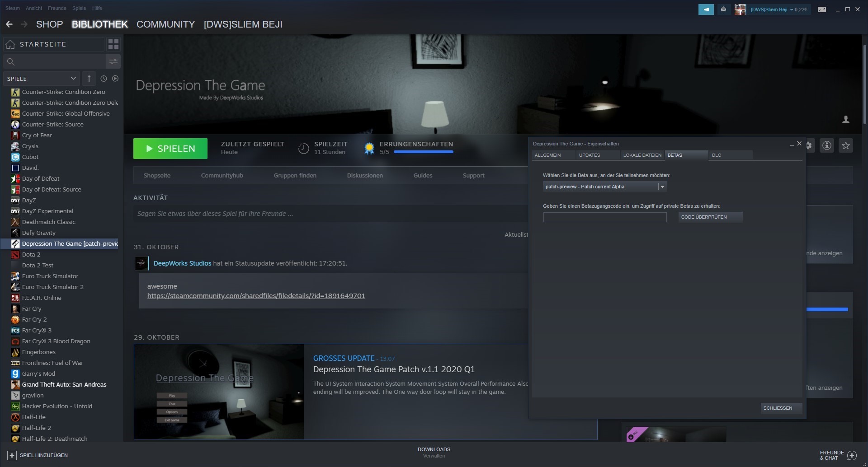Click the achievements progress bar
This screenshot has height=467, width=868.
[423, 152]
